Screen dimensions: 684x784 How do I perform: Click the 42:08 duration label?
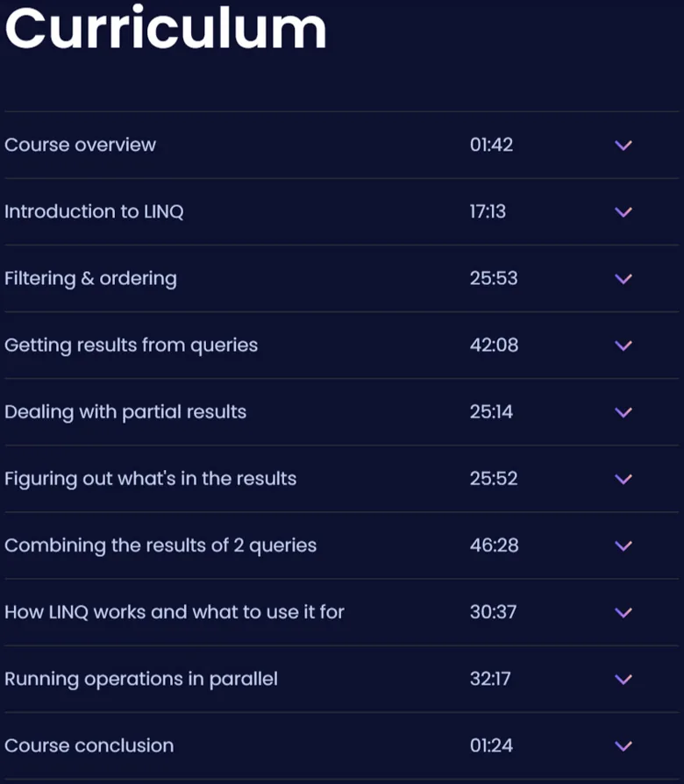pyautogui.click(x=494, y=346)
